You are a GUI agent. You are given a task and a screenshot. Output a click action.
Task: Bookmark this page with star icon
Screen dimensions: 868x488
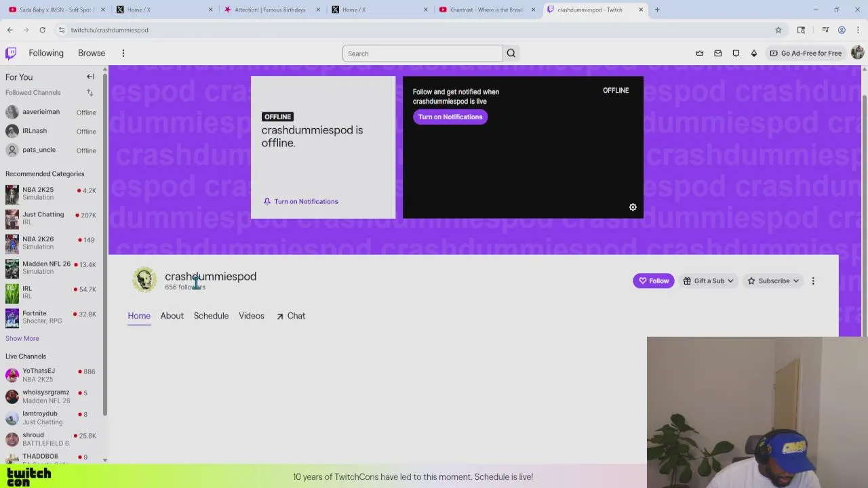778,30
